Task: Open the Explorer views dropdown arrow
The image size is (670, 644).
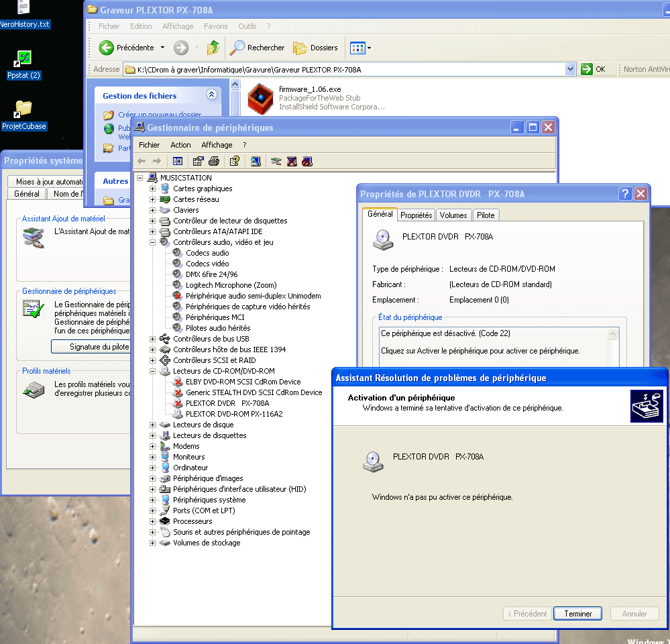Action: [x=369, y=48]
